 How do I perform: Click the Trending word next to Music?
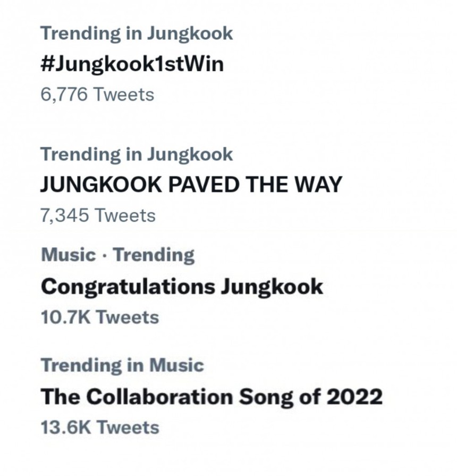tap(154, 254)
